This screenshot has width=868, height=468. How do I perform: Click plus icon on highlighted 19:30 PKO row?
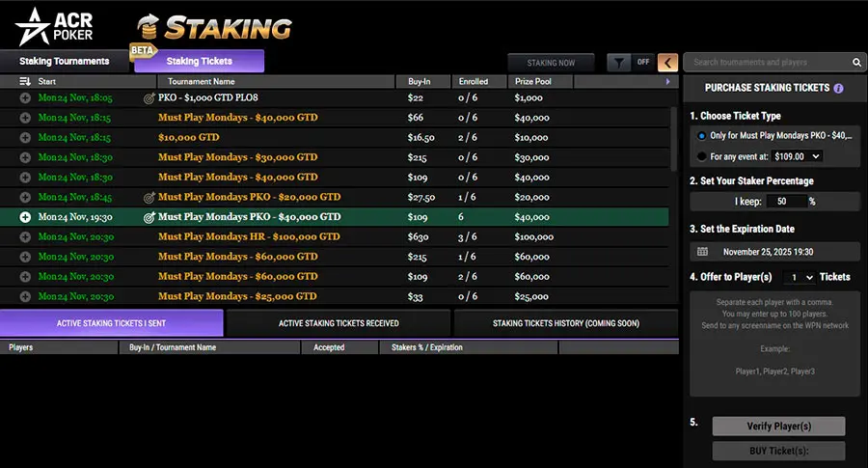click(25, 217)
